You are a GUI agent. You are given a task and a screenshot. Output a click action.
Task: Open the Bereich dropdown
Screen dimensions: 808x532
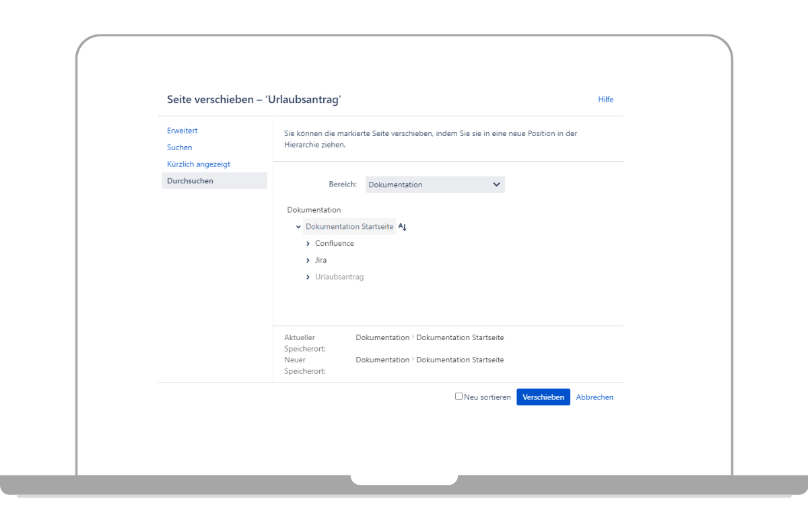click(435, 185)
